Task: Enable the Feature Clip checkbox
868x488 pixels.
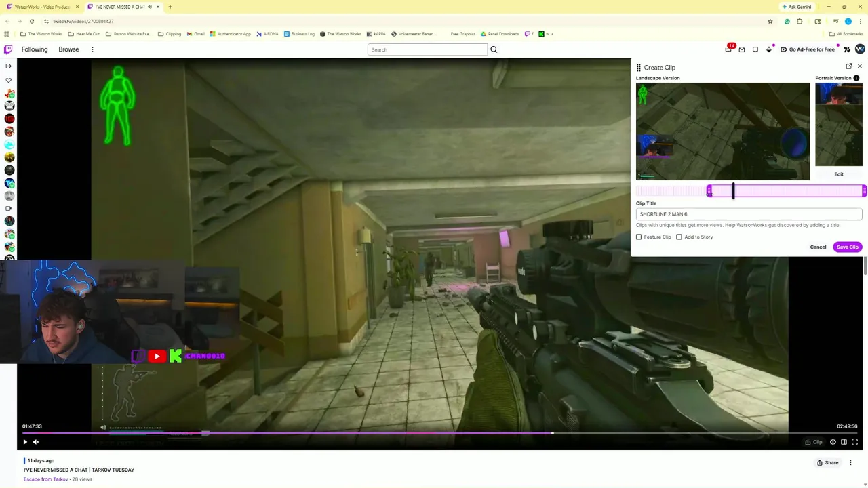Action: 639,237
